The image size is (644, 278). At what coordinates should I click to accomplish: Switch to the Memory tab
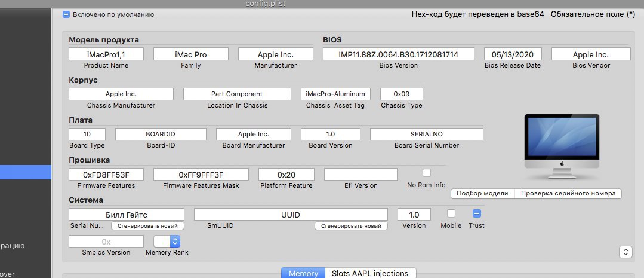pyautogui.click(x=303, y=273)
